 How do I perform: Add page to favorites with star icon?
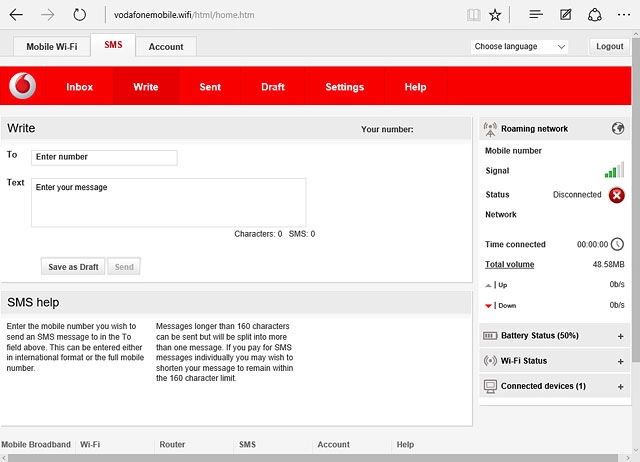click(x=496, y=15)
